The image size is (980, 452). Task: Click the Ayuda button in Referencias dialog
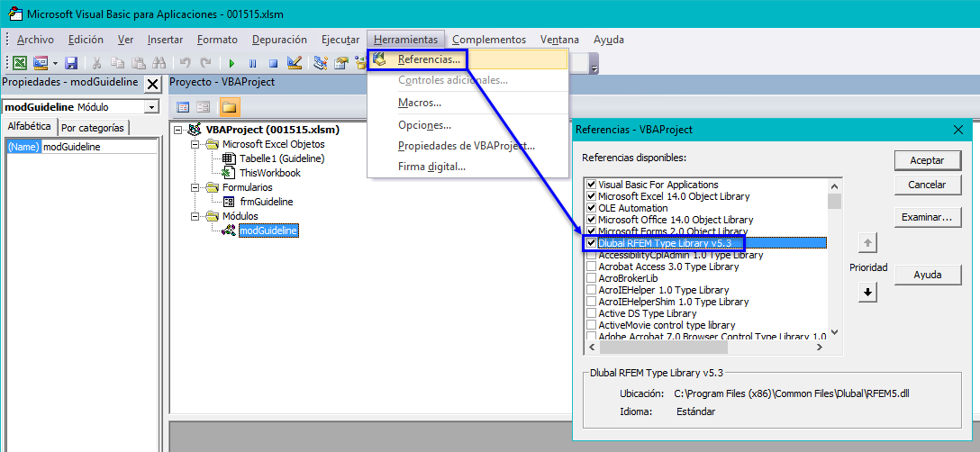click(x=927, y=276)
